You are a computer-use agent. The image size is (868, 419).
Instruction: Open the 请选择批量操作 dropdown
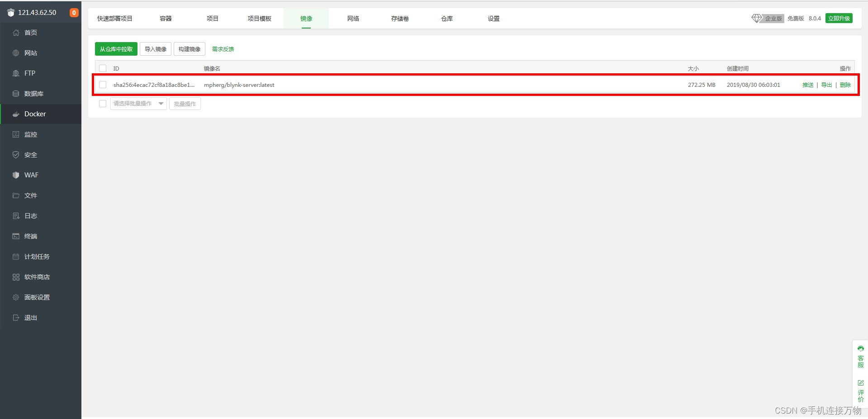pos(138,104)
